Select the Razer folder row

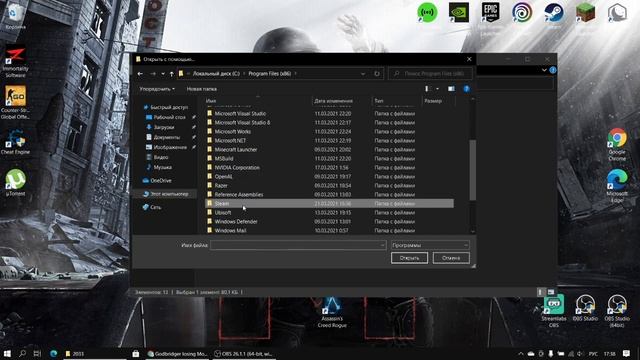click(x=329, y=185)
